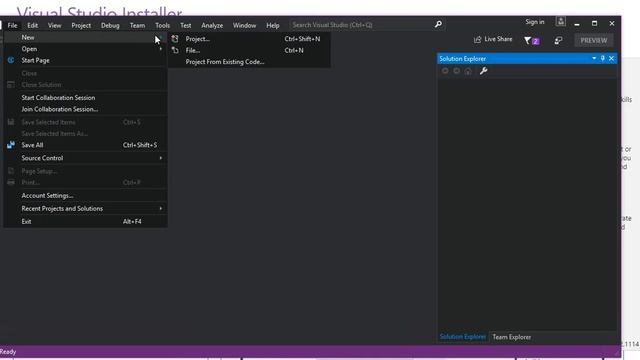Screen dimensions: 640x360
Task: Expand Recent Projects and Solutions arrow
Action: [161, 209]
